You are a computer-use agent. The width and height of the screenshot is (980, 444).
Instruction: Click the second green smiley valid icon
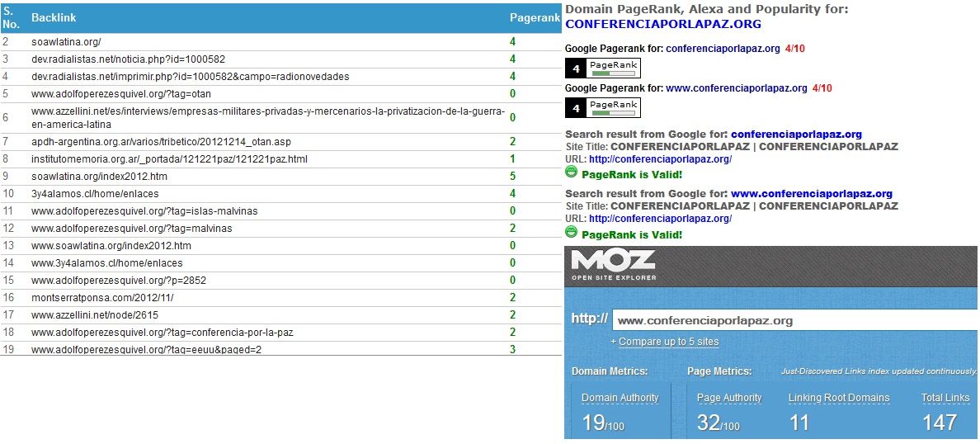tap(571, 232)
